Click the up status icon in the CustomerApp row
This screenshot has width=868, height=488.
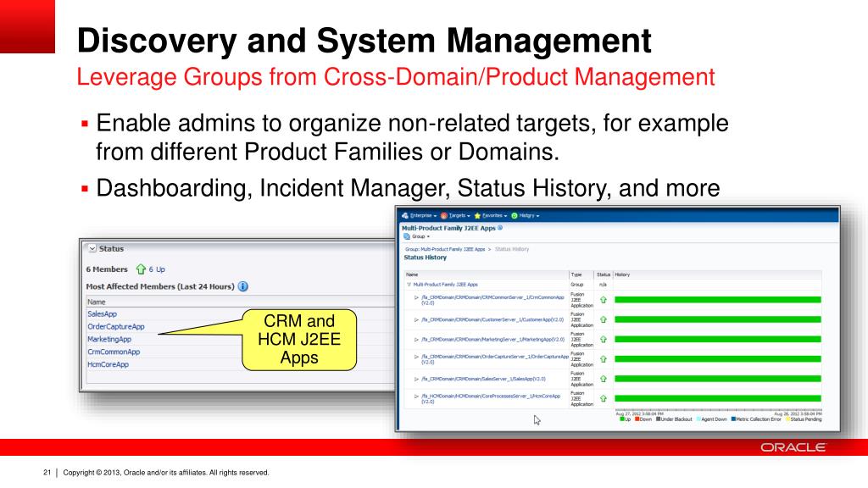604,319
